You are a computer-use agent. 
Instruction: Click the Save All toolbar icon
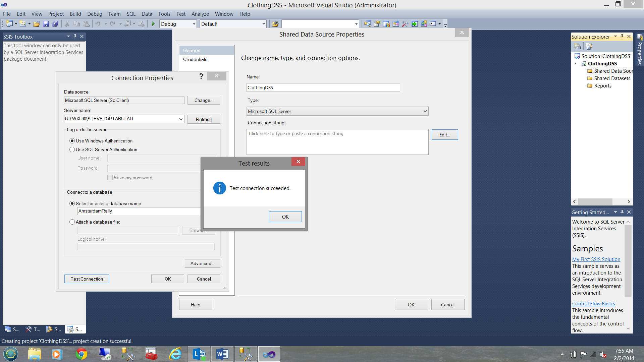(x=56, y=24)
